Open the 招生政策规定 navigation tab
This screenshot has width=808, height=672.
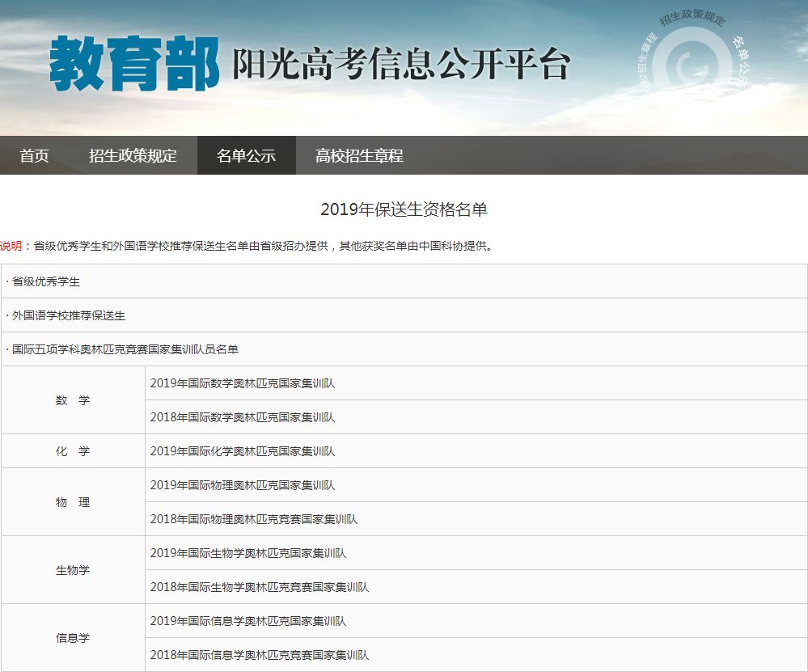(x=133, y=155)
